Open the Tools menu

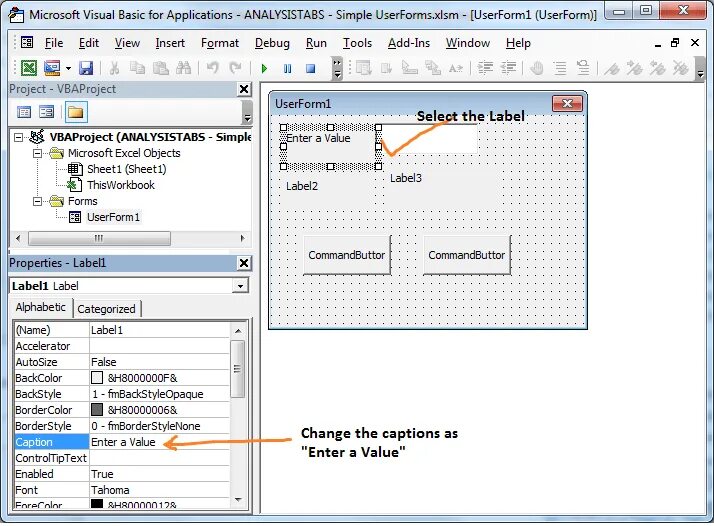tap(357, 43)
